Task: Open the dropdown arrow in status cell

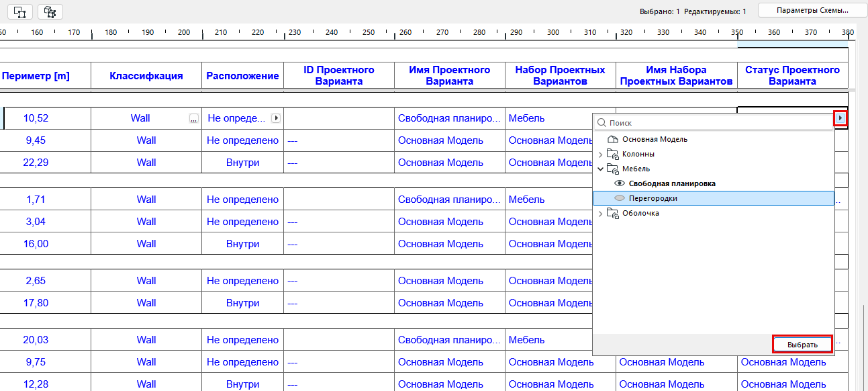Action: [x=840, y=118]
